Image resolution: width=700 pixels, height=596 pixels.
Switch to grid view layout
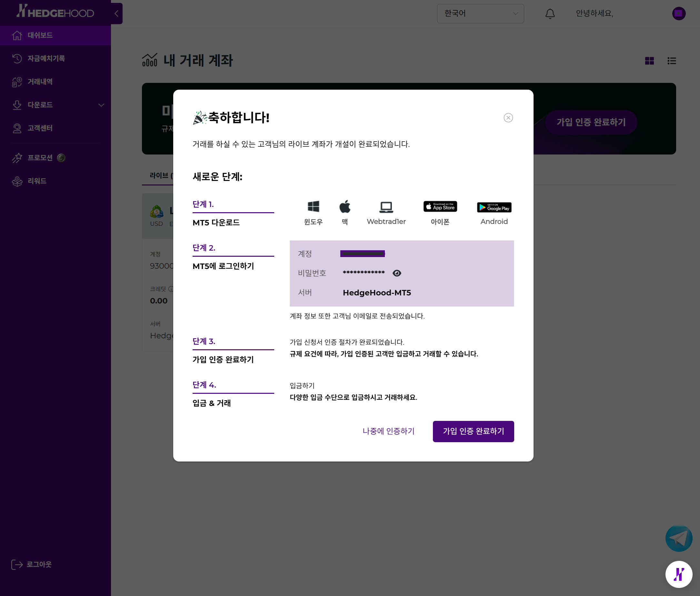coord(649,61)
